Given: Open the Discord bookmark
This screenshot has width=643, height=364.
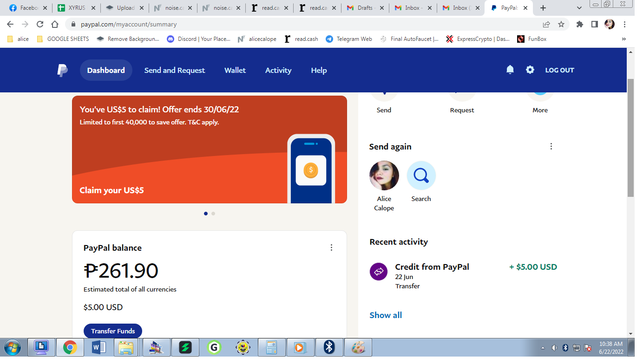Looking at the screenshot, I should coord(199,39).
